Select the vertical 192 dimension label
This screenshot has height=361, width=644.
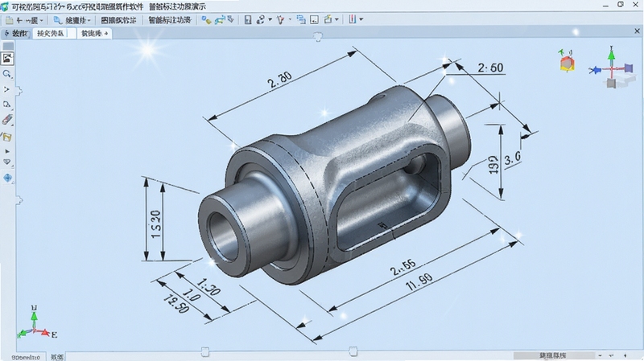(x=493, y=165)
